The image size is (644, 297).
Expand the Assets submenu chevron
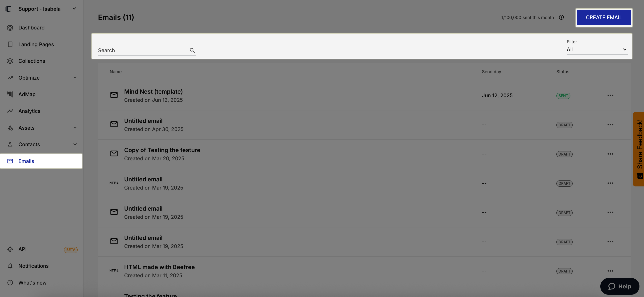pos(75,128)
